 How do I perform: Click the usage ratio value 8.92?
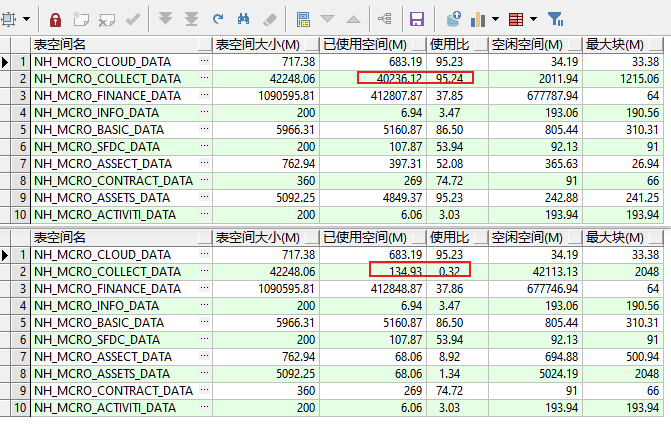[x=449, y=357]
